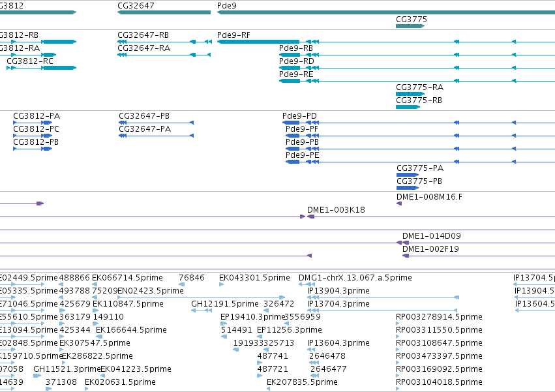Image resolution: width=555 pixels, height=392 pixels.
Task: Click EST label 2646477
Action: pos(329,369)
